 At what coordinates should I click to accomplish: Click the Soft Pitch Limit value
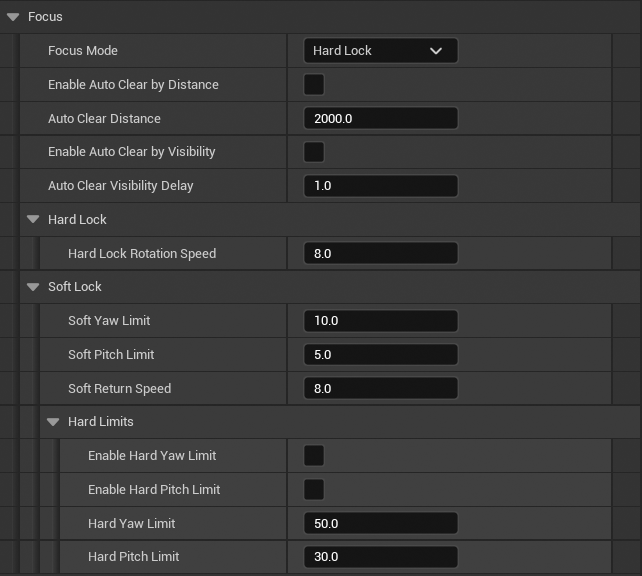tap(380, 355)
